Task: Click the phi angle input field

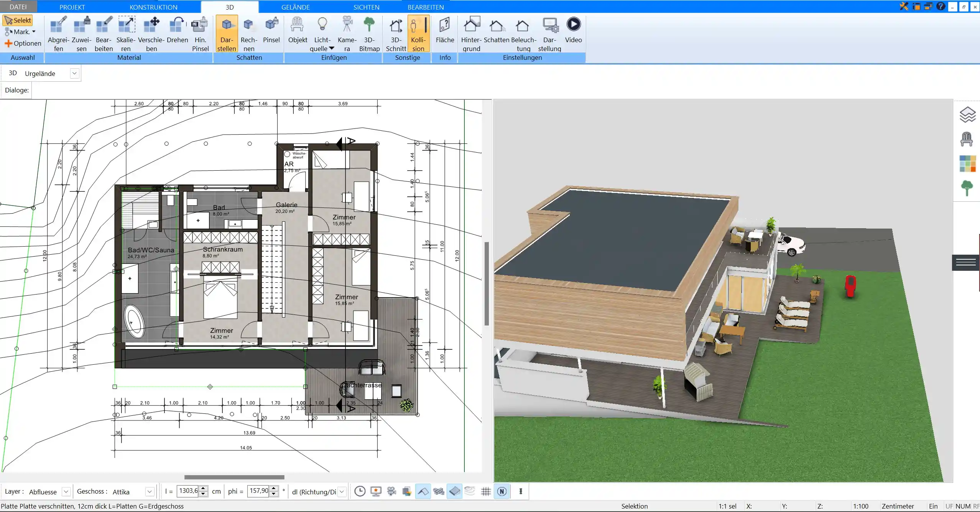Action: pos(258,491)
